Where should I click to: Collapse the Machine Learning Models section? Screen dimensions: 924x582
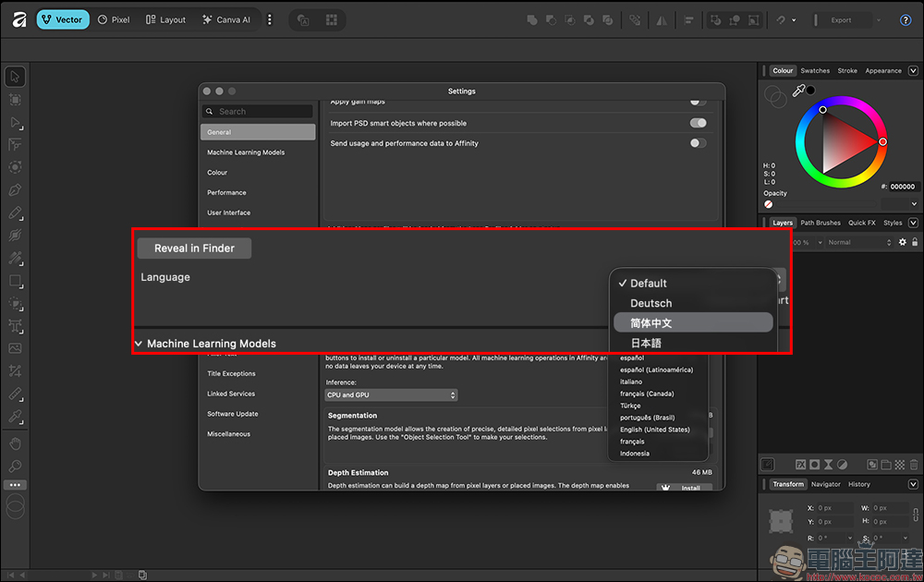point(138,343)
